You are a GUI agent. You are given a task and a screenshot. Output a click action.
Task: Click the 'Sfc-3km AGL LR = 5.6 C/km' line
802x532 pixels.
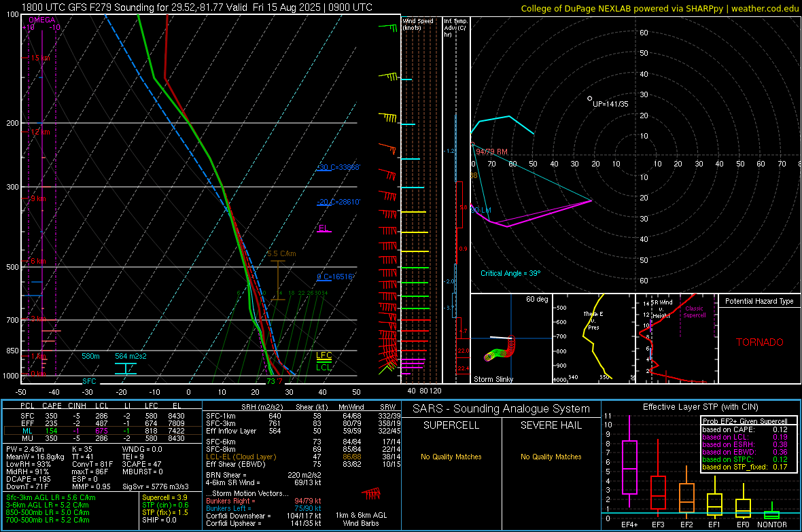(51, 497)
